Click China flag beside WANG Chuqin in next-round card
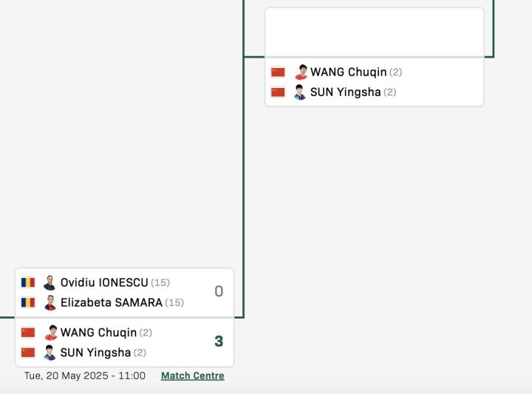This screenshot has height=394, width=532. tap(278, 72)
